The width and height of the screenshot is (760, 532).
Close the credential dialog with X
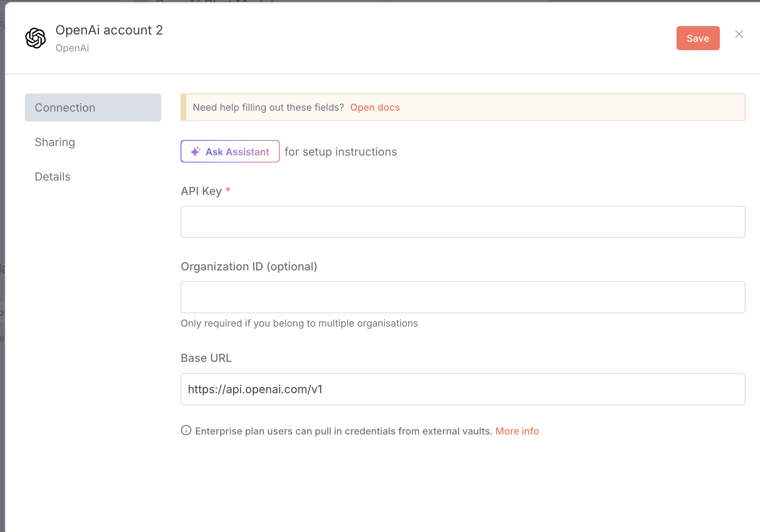point(739,35)
